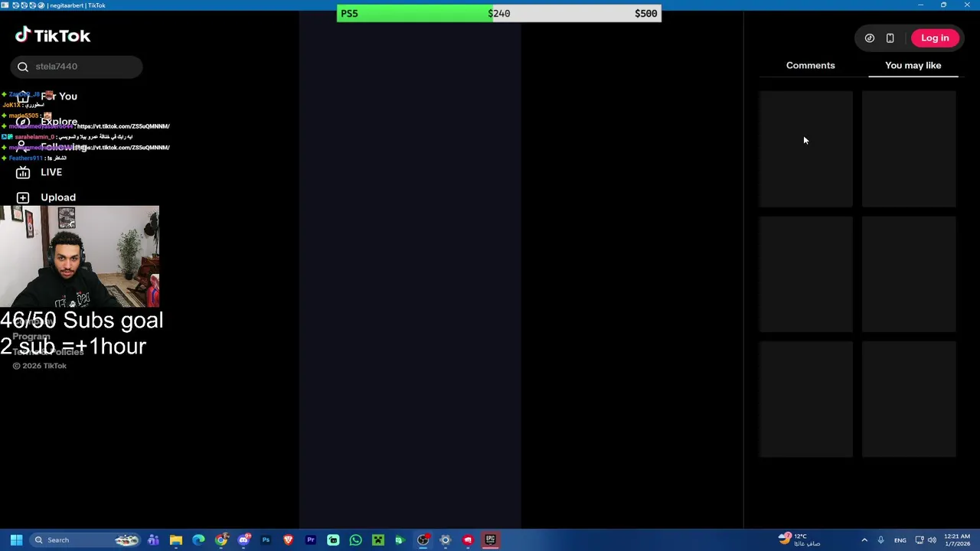Open the Explore section in sidebar

[58, 122]
